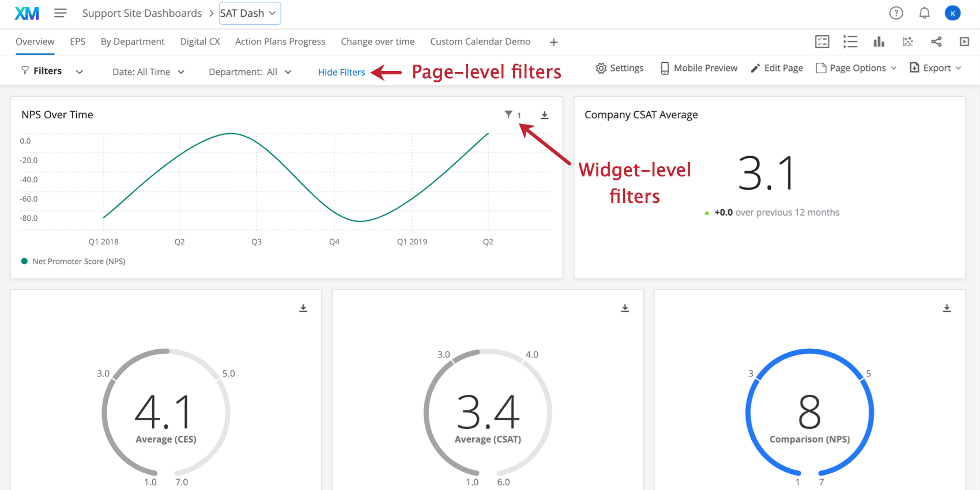980x490 pixels.
Task: Open the user account avatar K
Action: (x=952, y=13)
